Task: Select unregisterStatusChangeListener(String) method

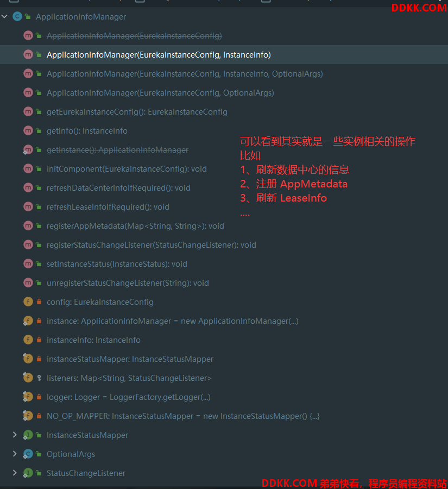Action: point(224,283)
